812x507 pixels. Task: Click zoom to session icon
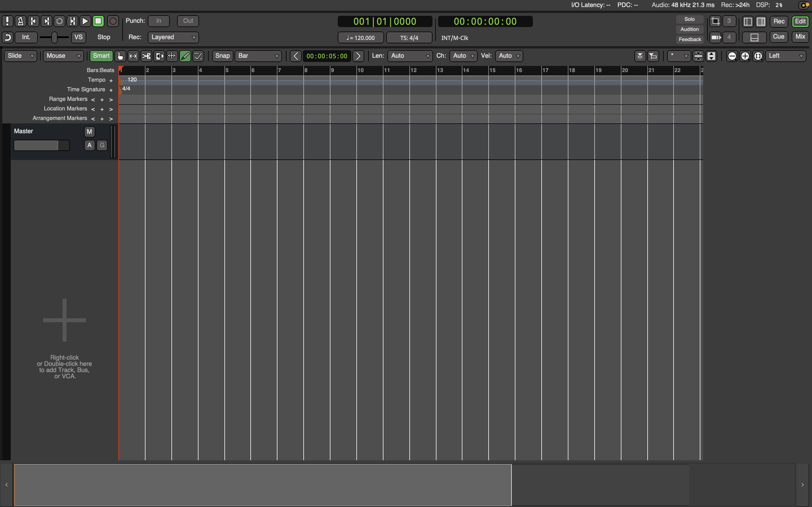(758, 56)
